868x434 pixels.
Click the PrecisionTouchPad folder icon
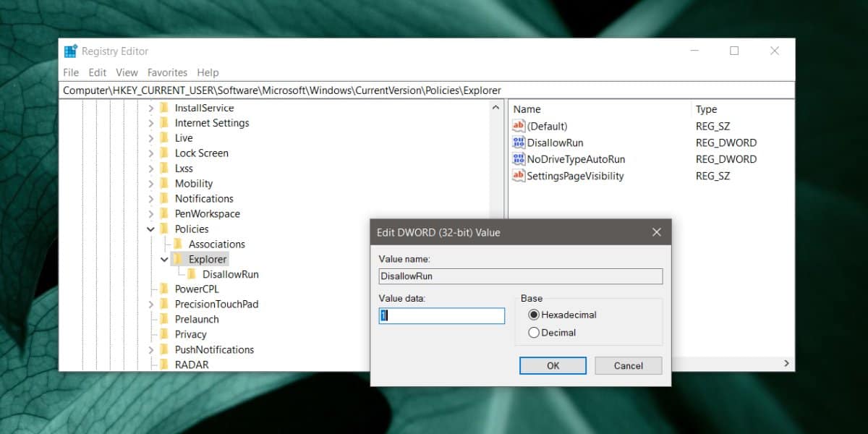(x=165, y=305)
